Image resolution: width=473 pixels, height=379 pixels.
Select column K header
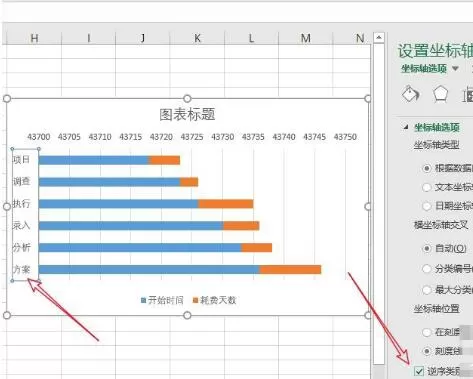[197, 38]
